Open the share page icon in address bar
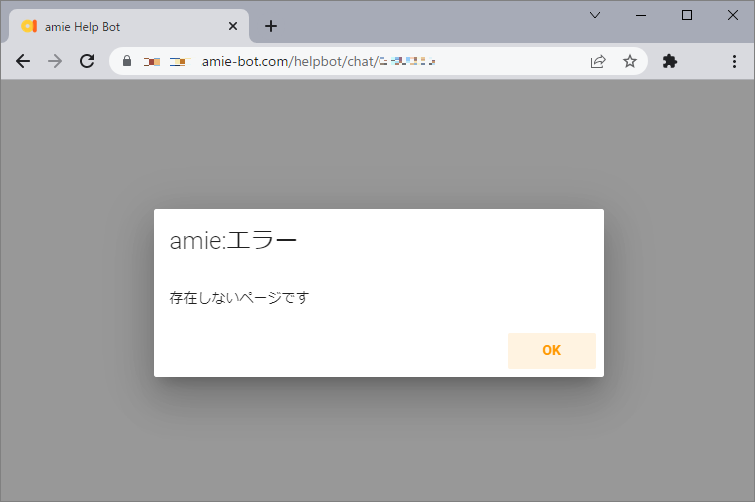755x502 pixels. tap(598, 61)
